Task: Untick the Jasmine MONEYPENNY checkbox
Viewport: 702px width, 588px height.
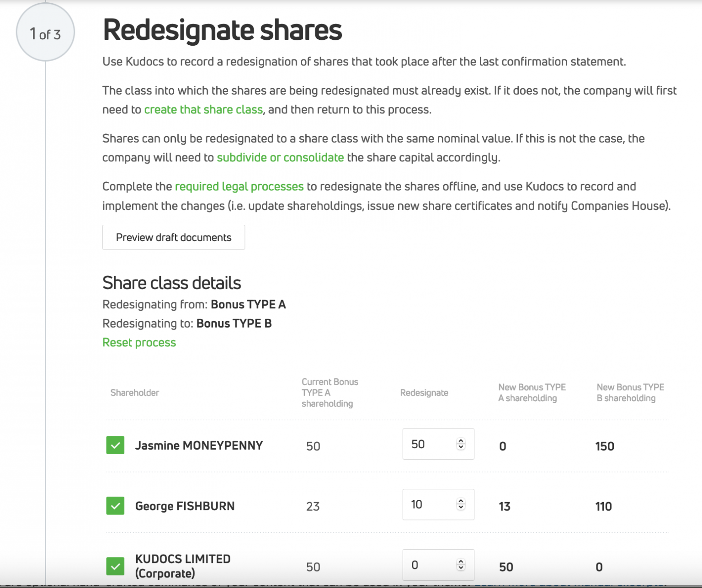Action: 115,445
